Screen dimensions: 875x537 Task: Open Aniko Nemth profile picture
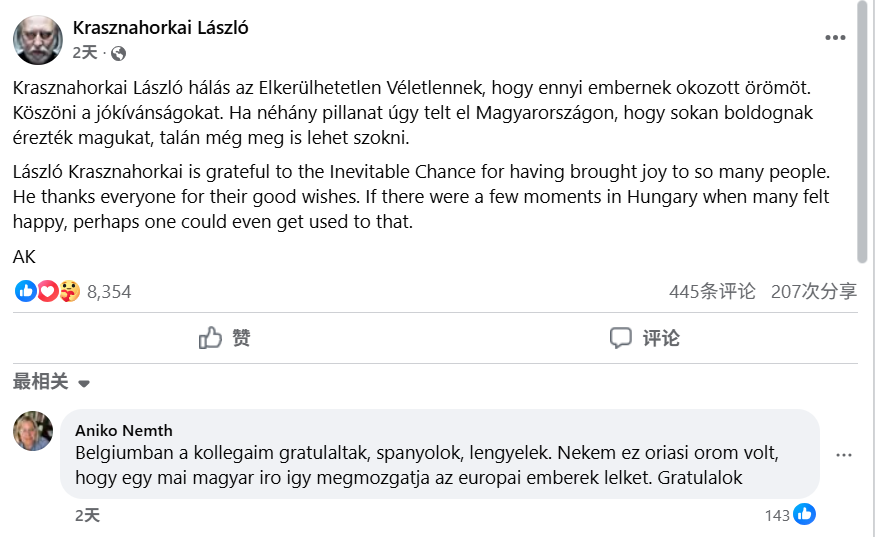point(33,431)
